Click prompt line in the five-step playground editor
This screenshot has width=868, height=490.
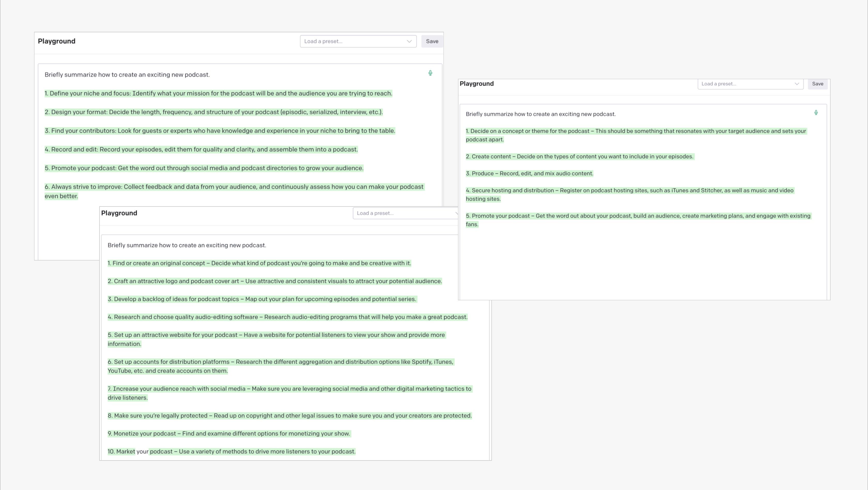(540, 114)
